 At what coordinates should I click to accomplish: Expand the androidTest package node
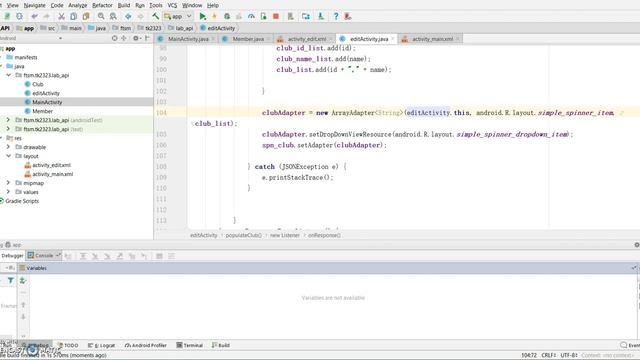click(9, 120)
